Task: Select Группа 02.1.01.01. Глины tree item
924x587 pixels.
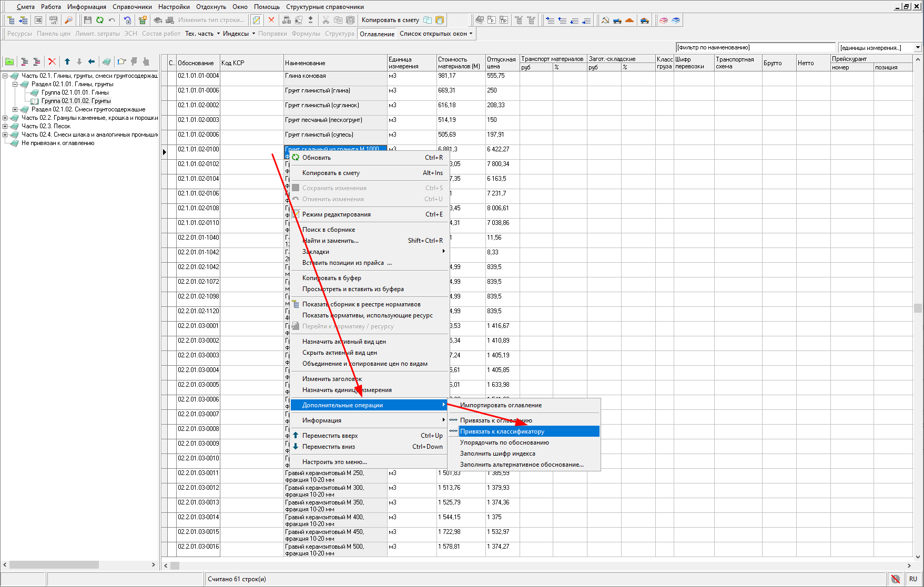Action: [75, 92]
